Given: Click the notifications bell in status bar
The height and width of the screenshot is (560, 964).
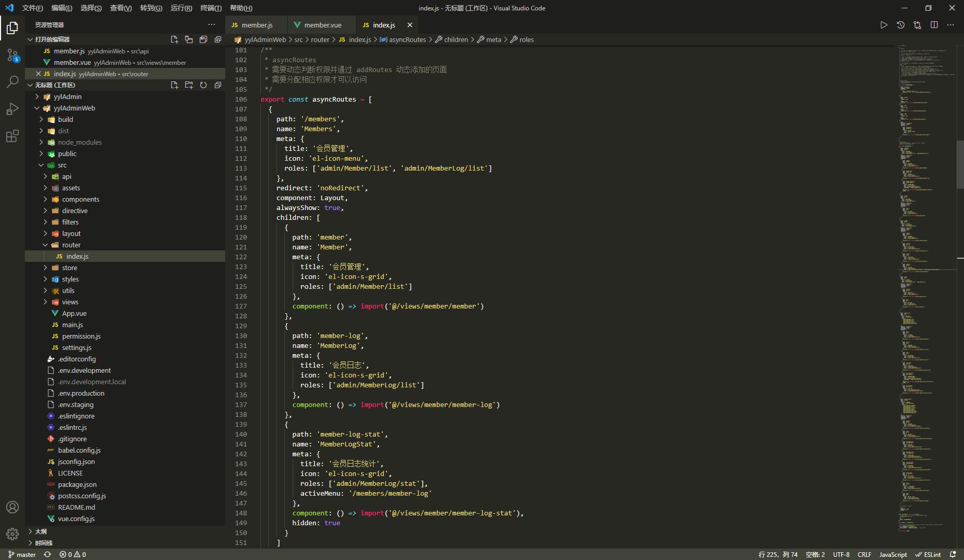Looking at the screenshot, I should coord(953,554).
